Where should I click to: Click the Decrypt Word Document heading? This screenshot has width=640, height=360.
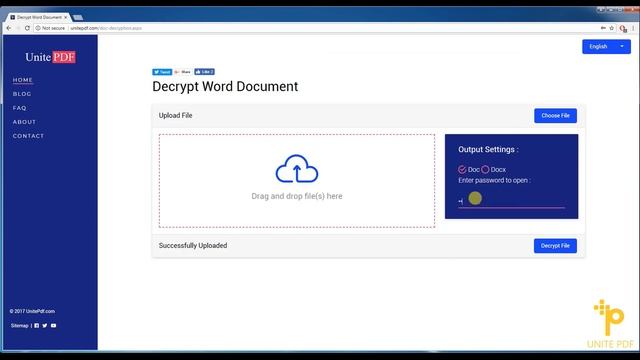pyautogui.click(x=225, y=87)
